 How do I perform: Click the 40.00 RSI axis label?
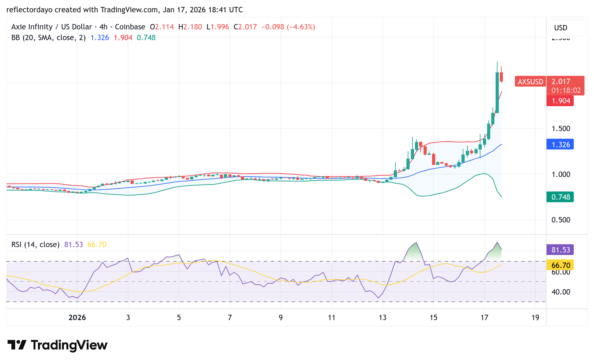561,292
